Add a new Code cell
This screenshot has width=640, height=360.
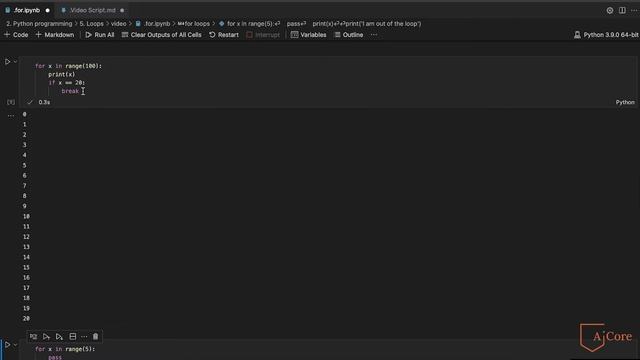pos(16,35)
